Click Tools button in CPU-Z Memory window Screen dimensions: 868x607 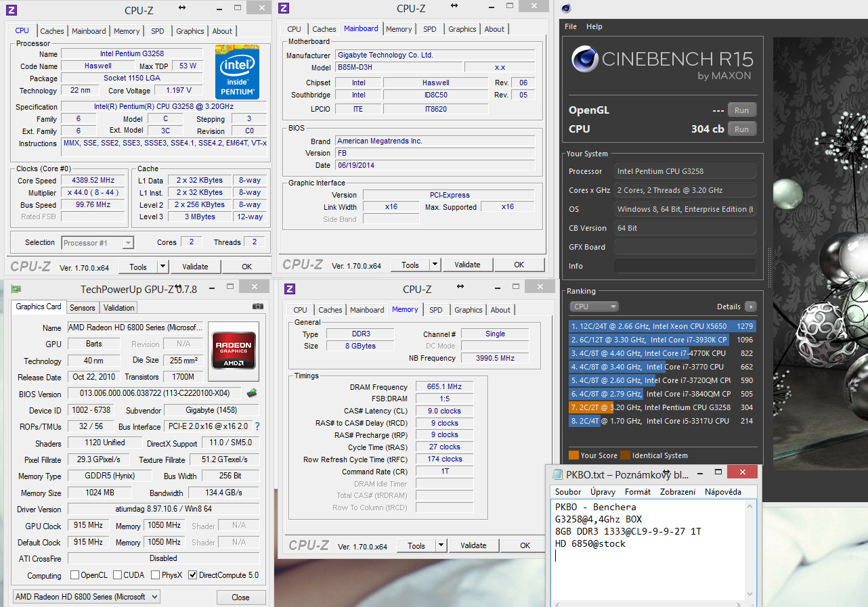[416, 545]
